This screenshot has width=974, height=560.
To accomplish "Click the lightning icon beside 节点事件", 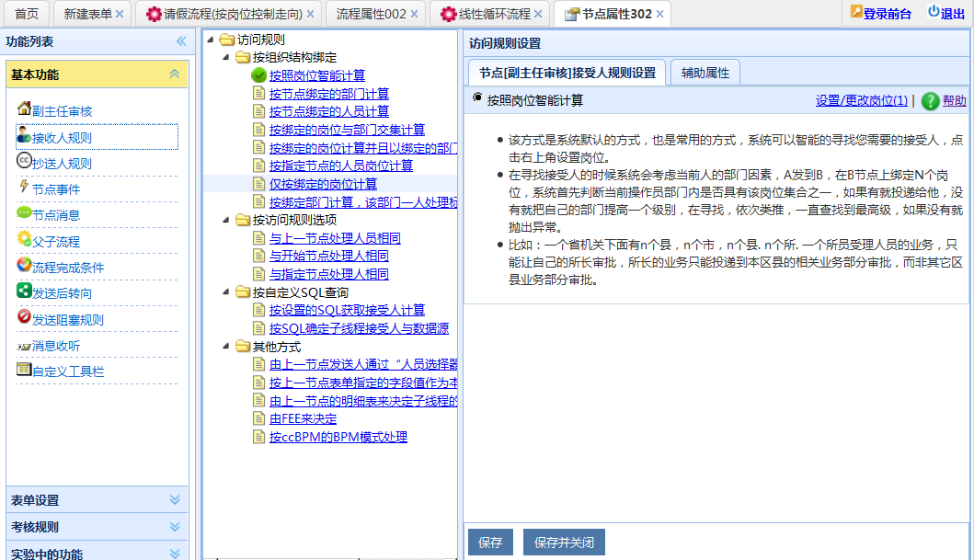I will pyautogui.click(x=24, y=187).
